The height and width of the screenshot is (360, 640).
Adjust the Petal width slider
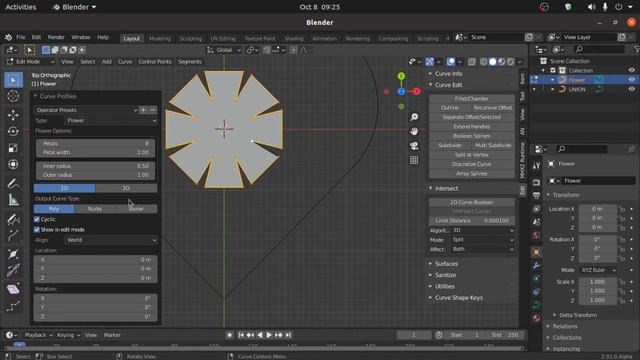(95, 153)
